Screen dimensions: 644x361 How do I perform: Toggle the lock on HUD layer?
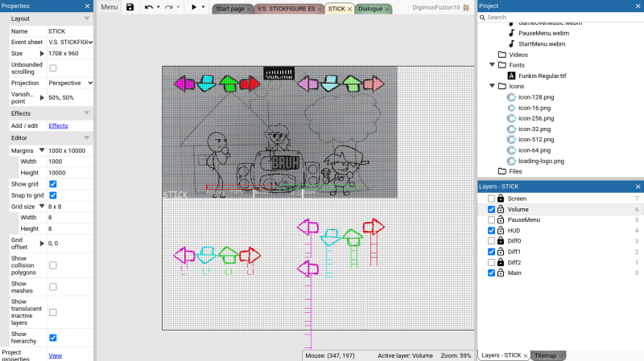click(x=501, y=230)
